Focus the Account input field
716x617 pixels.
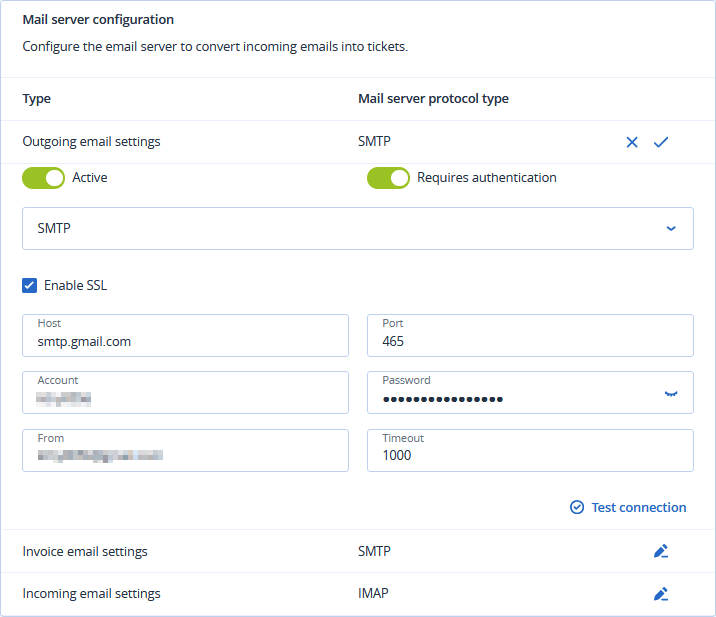(x=185, y=398)
